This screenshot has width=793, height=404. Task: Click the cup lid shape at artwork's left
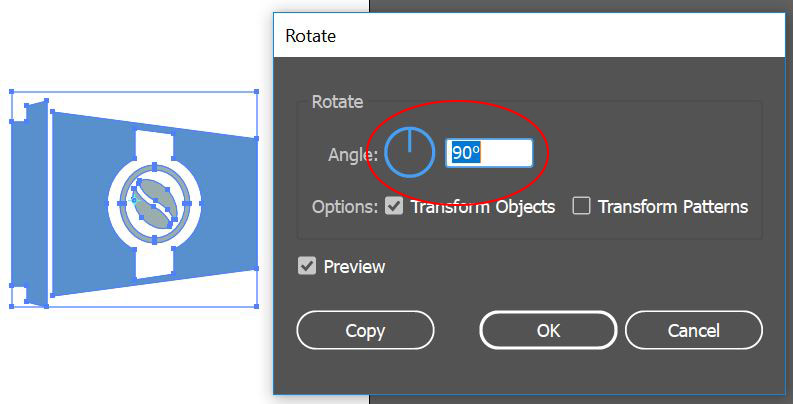coord(28,200)
